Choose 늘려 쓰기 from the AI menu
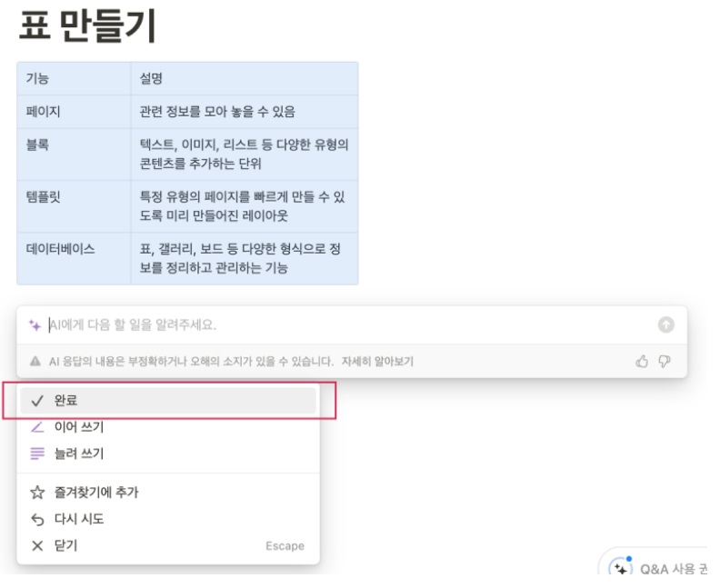The height and width of the screenshot is (588, 720). coord(168,454)
